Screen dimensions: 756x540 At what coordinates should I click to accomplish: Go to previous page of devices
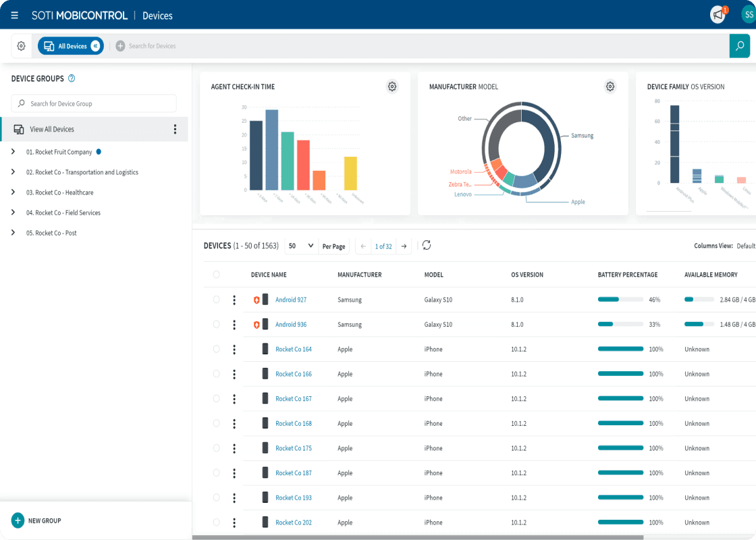point(364,246)
